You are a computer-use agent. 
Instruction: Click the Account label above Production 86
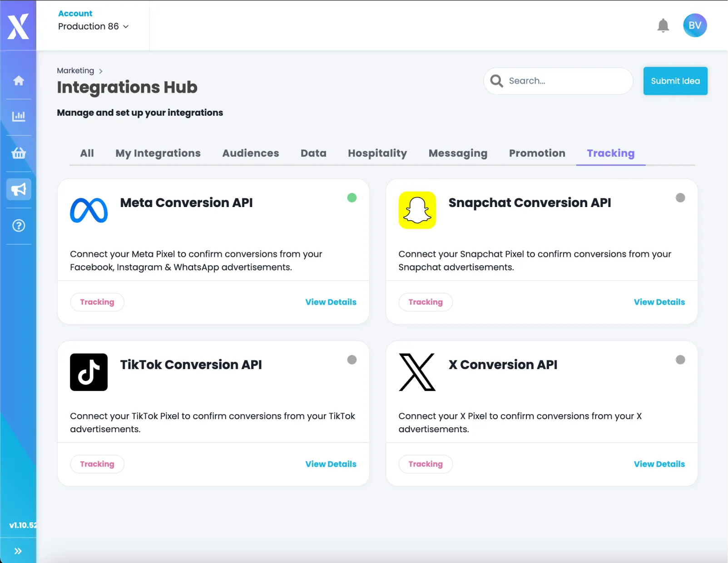click(x=75, y=14)
